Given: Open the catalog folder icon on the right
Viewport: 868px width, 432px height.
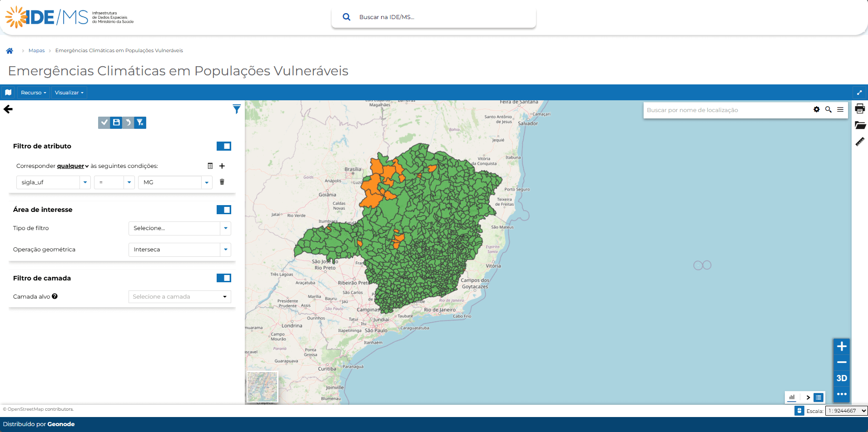Looking at the screenshot, I should tap(860, 125).
